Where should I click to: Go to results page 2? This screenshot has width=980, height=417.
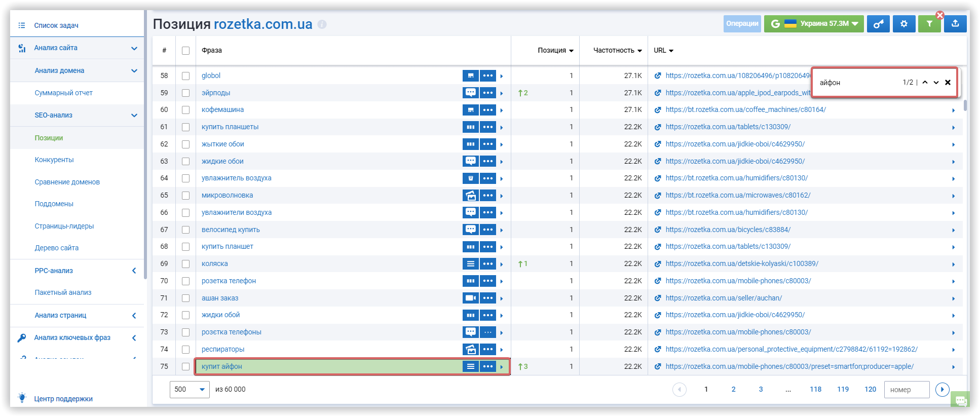[733, 390]
